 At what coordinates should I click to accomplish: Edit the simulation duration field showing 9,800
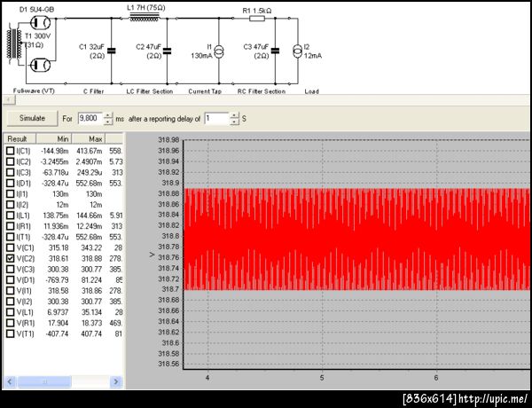coord(90,119)
